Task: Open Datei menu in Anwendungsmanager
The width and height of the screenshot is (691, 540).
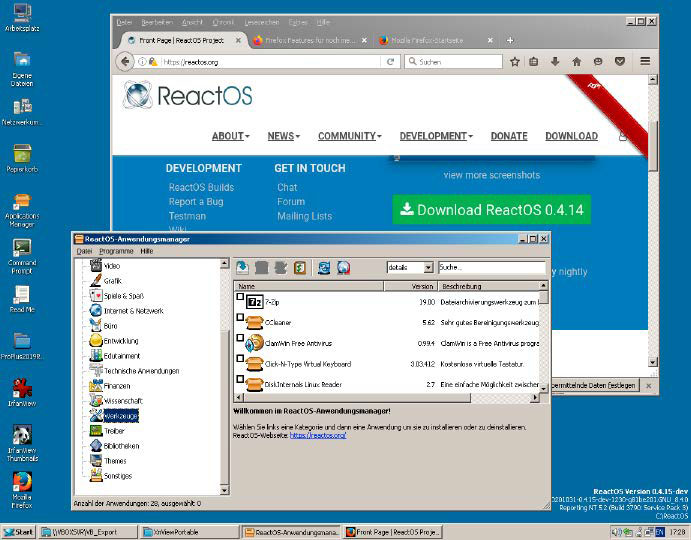Action: click(x=84, y=251)
